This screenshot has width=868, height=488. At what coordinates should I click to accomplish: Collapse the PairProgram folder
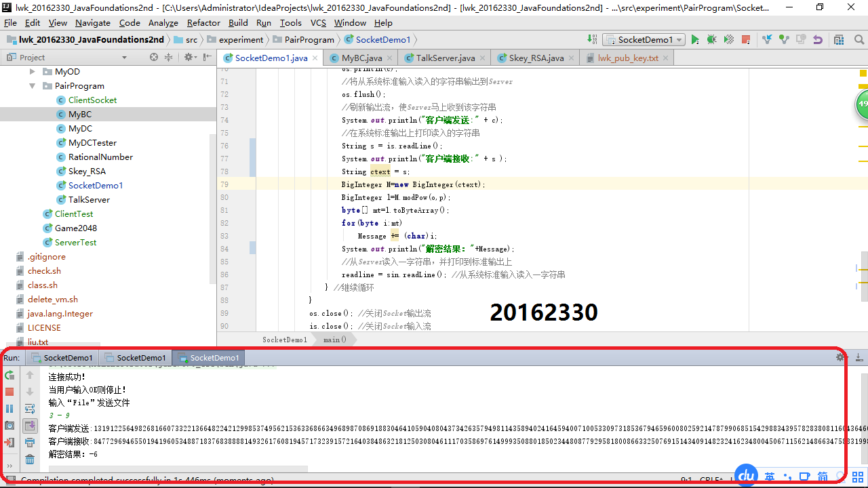[x=32, y=86]
